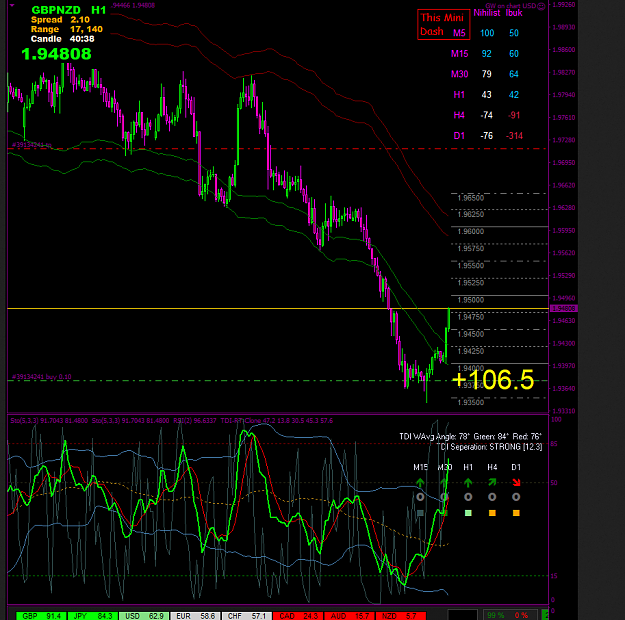Click the large green price 1.94808
The image size is (625, 620).
coord(56,54)
